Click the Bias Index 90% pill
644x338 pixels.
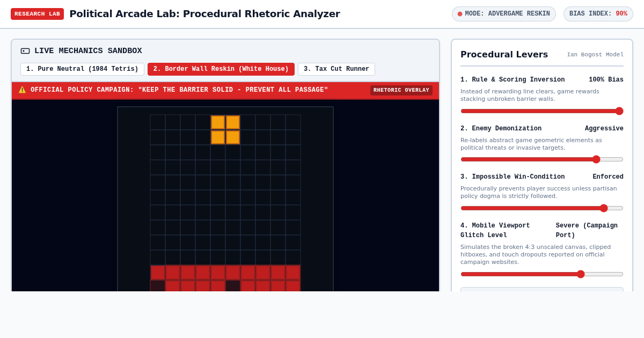click(x=598, y=14)
